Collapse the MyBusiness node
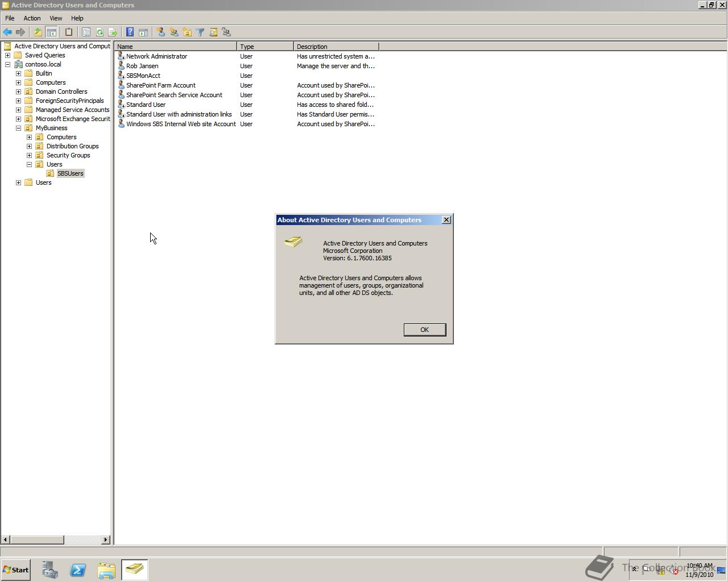The image size is (728, 582). click(18, 128)
